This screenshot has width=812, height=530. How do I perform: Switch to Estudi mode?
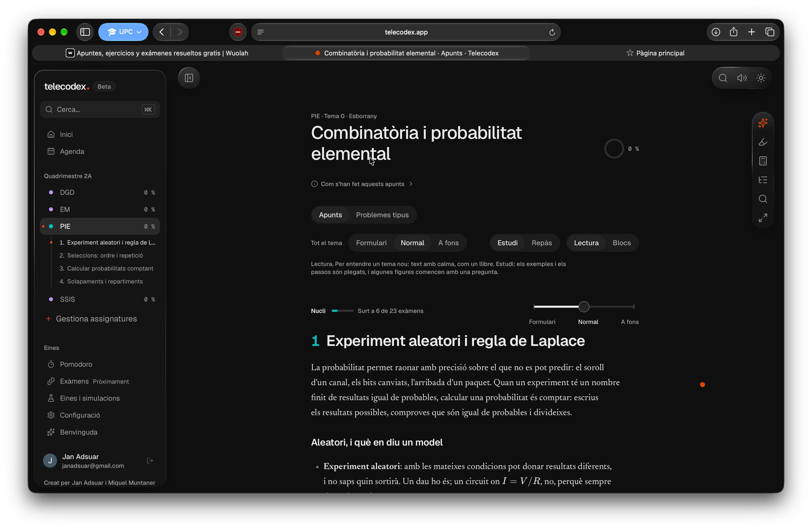tap(507, 243)
